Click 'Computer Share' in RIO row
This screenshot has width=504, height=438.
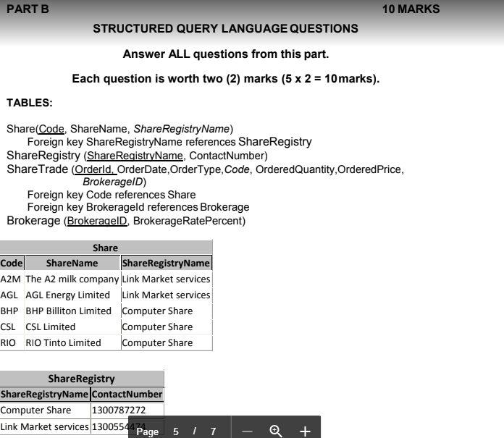tap(158, 343)
